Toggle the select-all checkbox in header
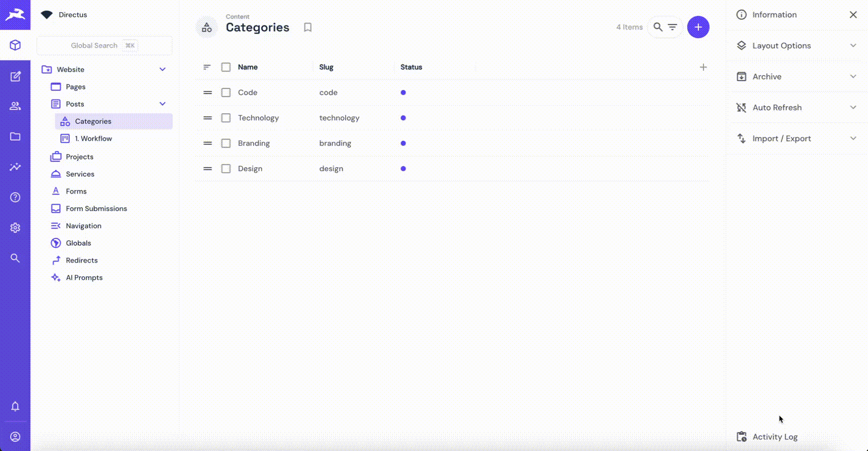This screenshot has width=868, height=451. (x=226, y=67)
